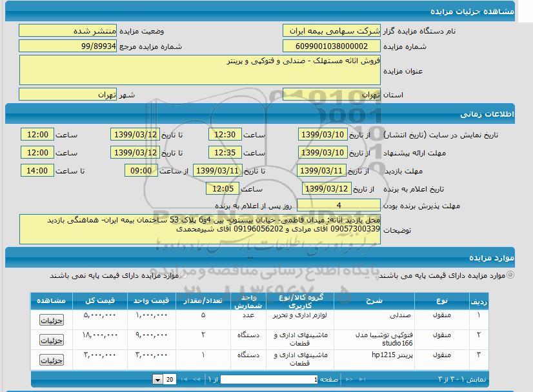Sort by column header ردیف
This screenshot has width=533, height=392.
(x=479, y=301)
